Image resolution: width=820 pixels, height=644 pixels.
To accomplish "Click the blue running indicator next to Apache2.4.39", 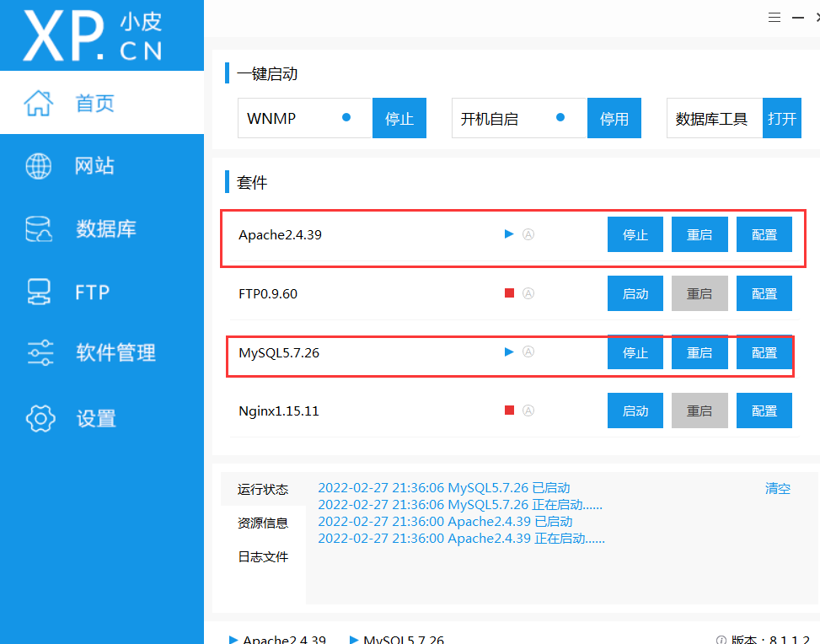I will point(508,234).
